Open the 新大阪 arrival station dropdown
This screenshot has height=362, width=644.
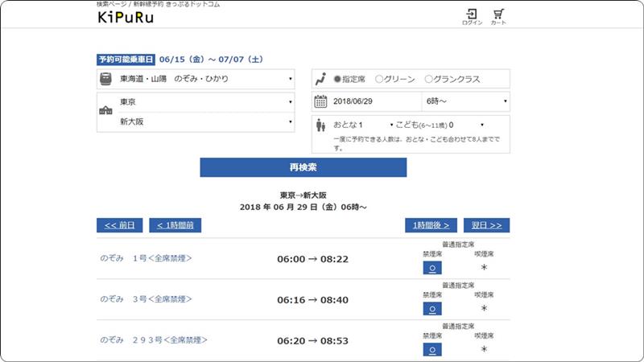(205, 122)
